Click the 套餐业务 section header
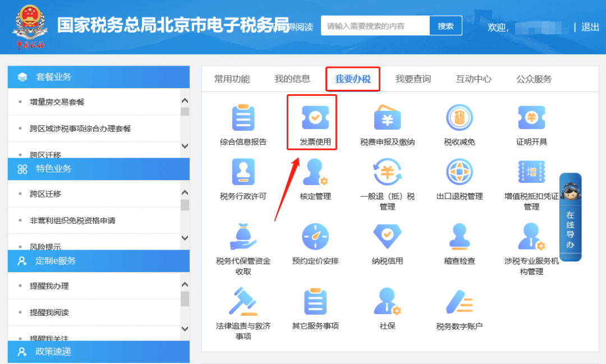Viewport: 606px width, 364px height. point(99,77)
